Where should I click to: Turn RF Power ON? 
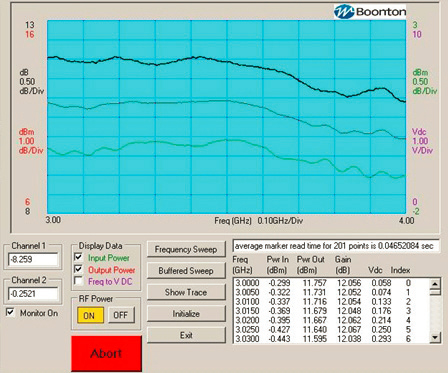(x=89, y=315)
